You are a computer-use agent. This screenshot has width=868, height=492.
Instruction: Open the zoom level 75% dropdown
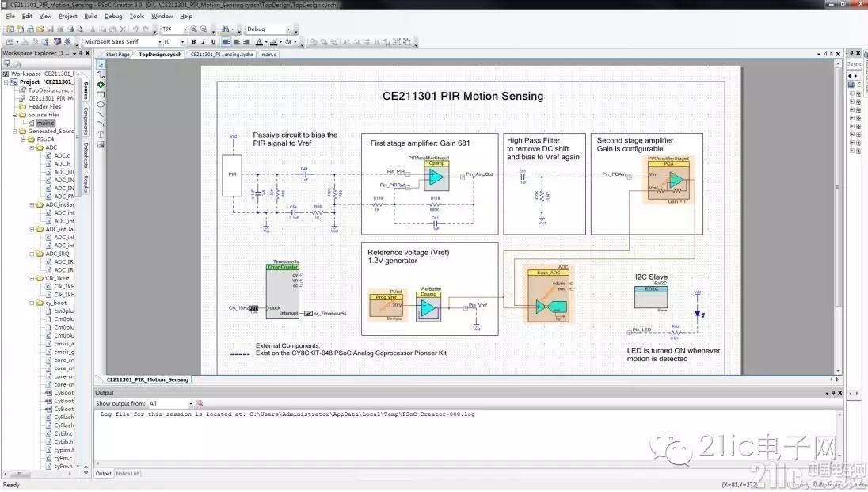point(185,29)
